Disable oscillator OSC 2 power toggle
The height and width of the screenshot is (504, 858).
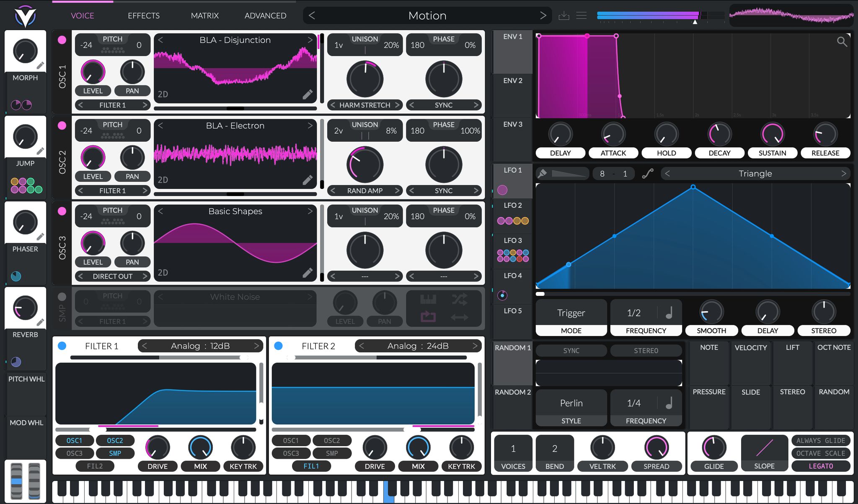coord(62,126)
